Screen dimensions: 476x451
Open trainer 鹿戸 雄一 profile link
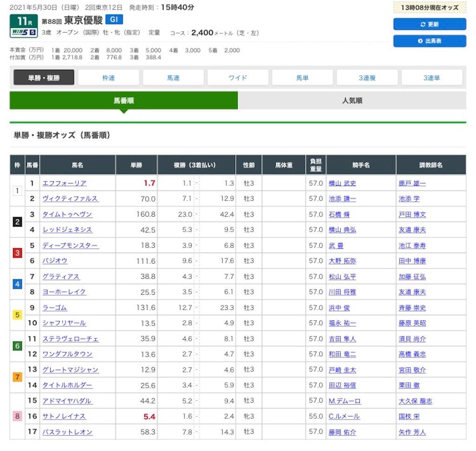pos(412,183)
